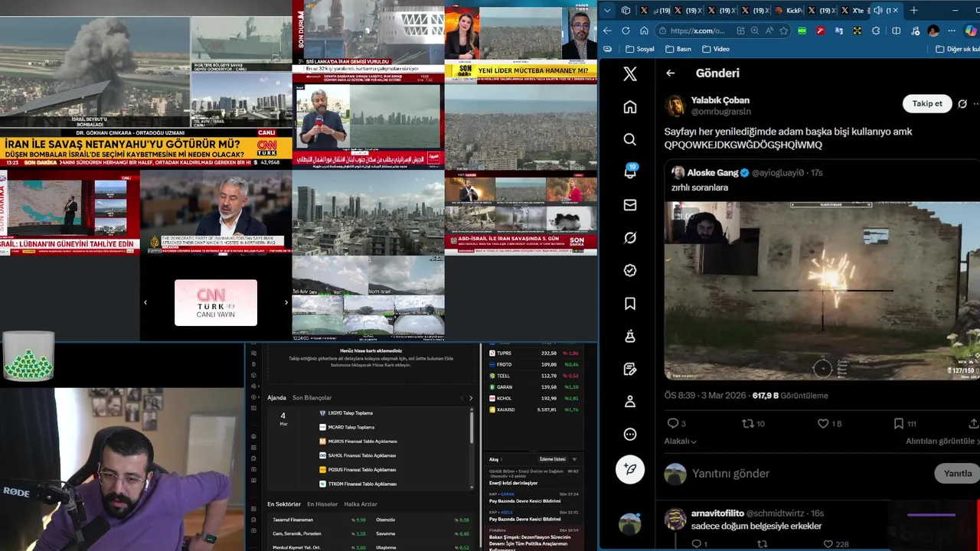Switch to the Son Bilançolar tab
Screen dimensions: 980x551
click(x=312, y=398)
